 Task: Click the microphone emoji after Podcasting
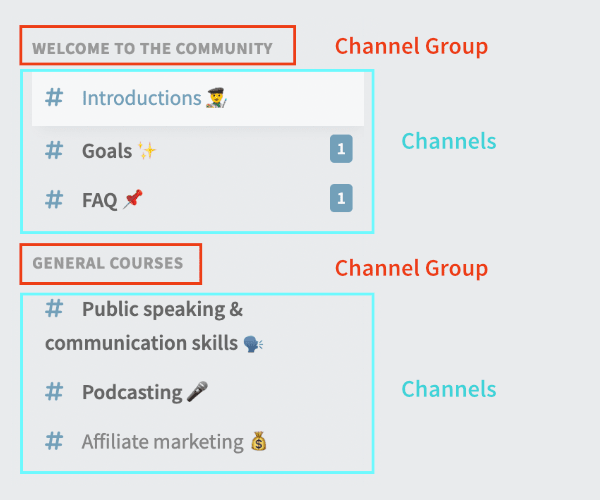point(197,391)
